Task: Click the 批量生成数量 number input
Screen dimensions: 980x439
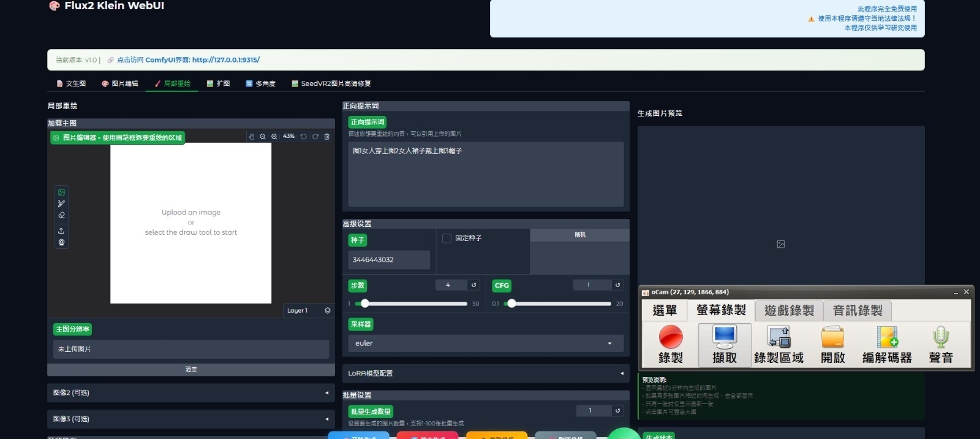Action: coord(593,410)
